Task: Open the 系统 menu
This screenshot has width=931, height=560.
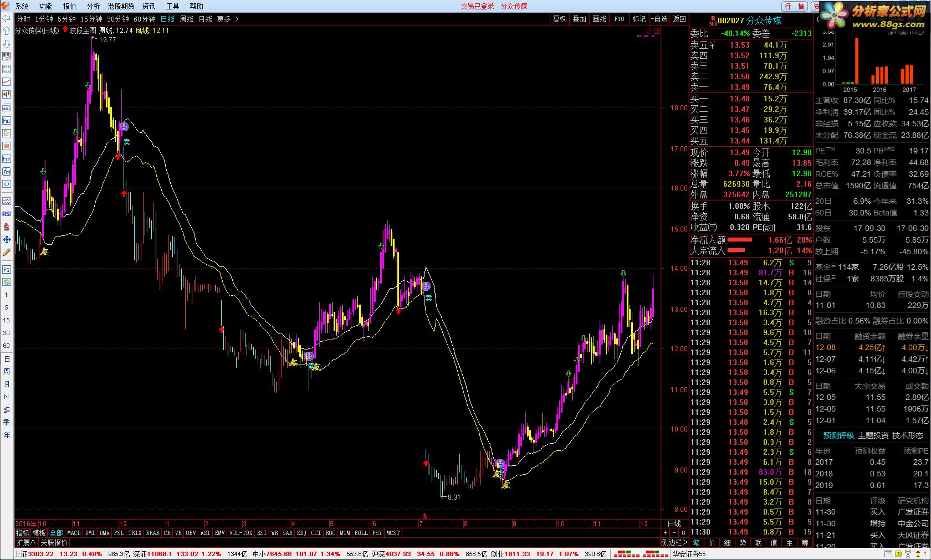Action: [22, 6]
